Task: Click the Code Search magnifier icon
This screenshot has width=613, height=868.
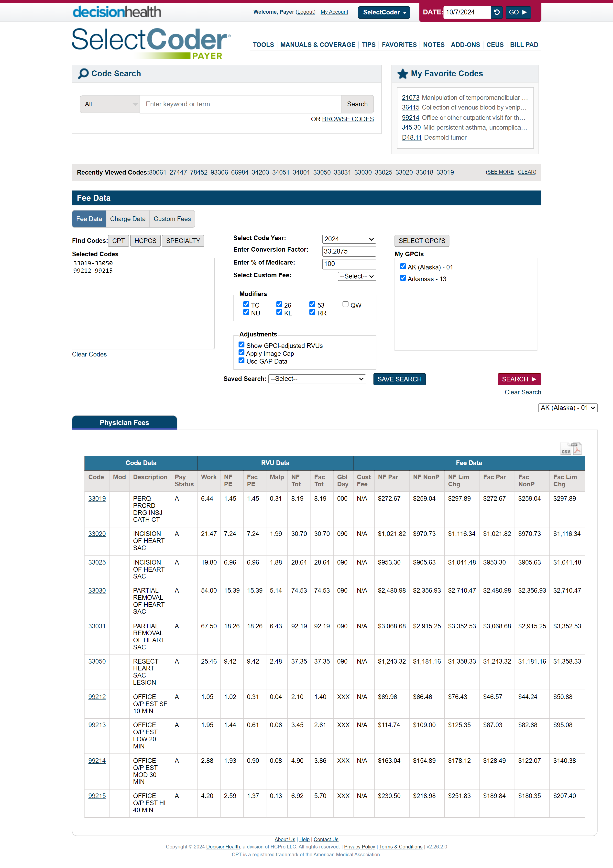Action: 83,74
